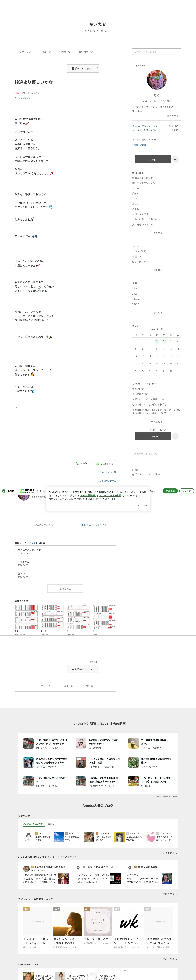Viewport: 196px width, 980px height.
Task: Click the profile avatar image of りく
Action: [x=156, y=80]
